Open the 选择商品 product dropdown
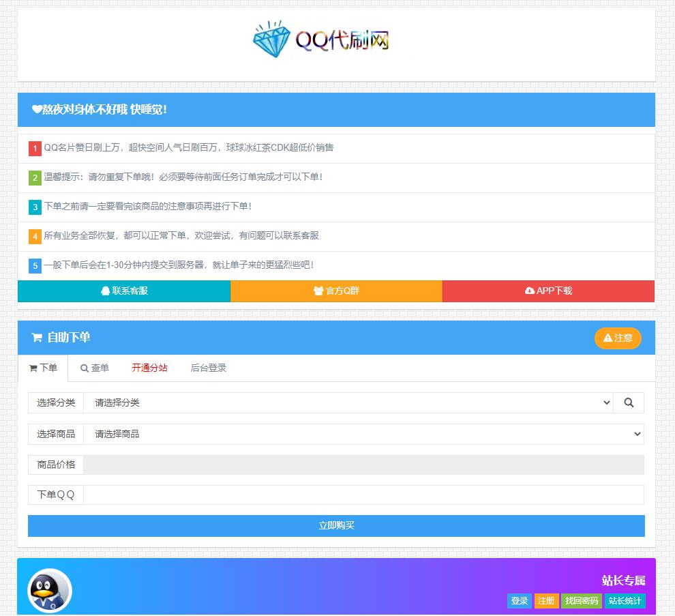 pos(363,434)
